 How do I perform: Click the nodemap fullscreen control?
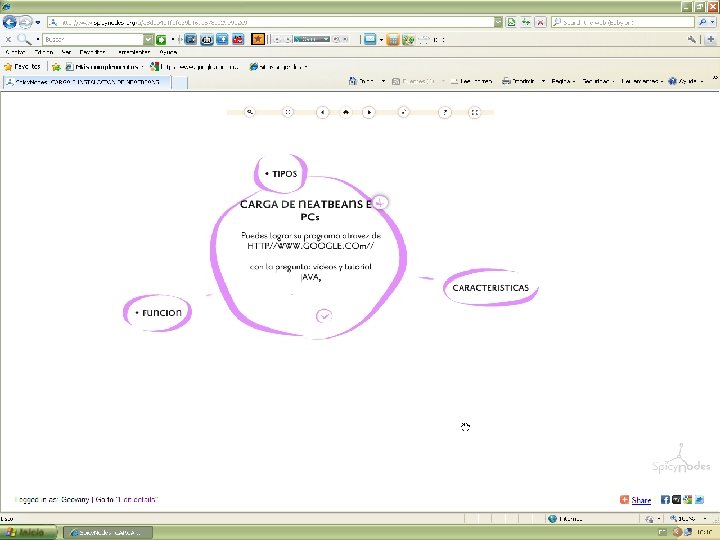click(x=474, y=112)
